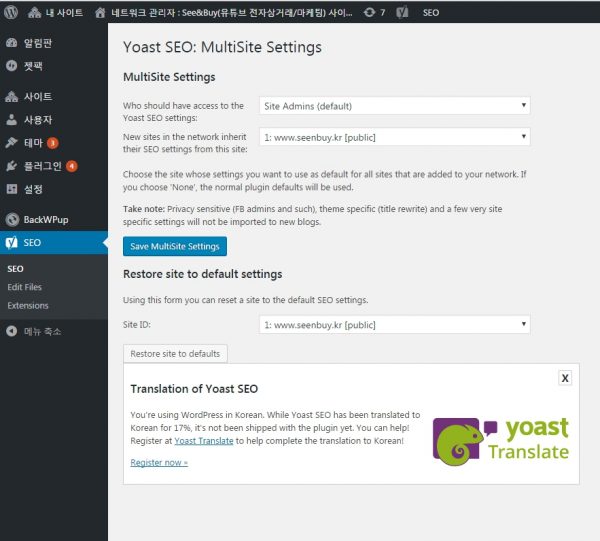600x541 pixels.
Task: Click the WordPress logo in admin bar
Action: click(12, 13)
